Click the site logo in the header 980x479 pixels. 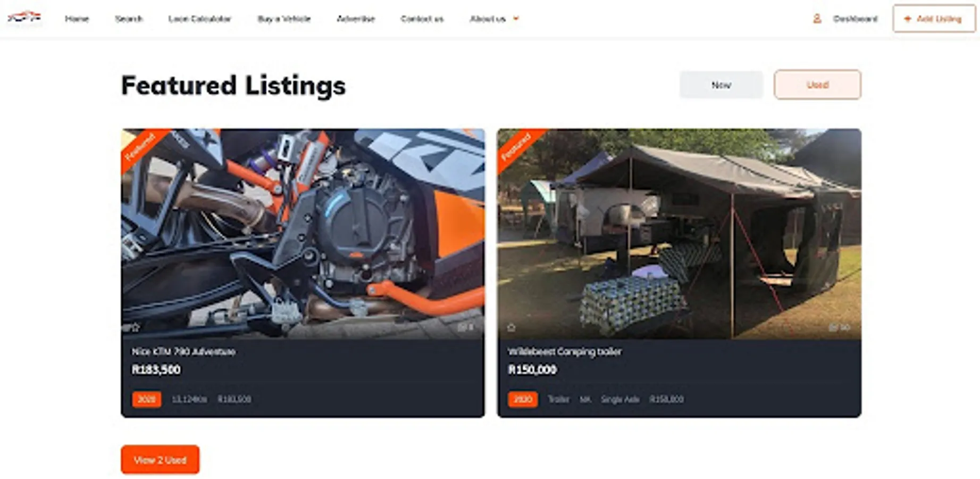click(24, 18)
